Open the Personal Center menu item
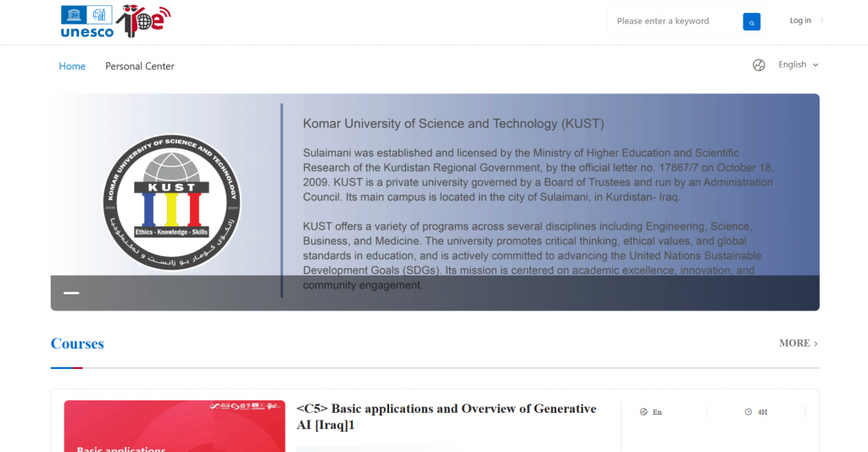 click(140, 66)
